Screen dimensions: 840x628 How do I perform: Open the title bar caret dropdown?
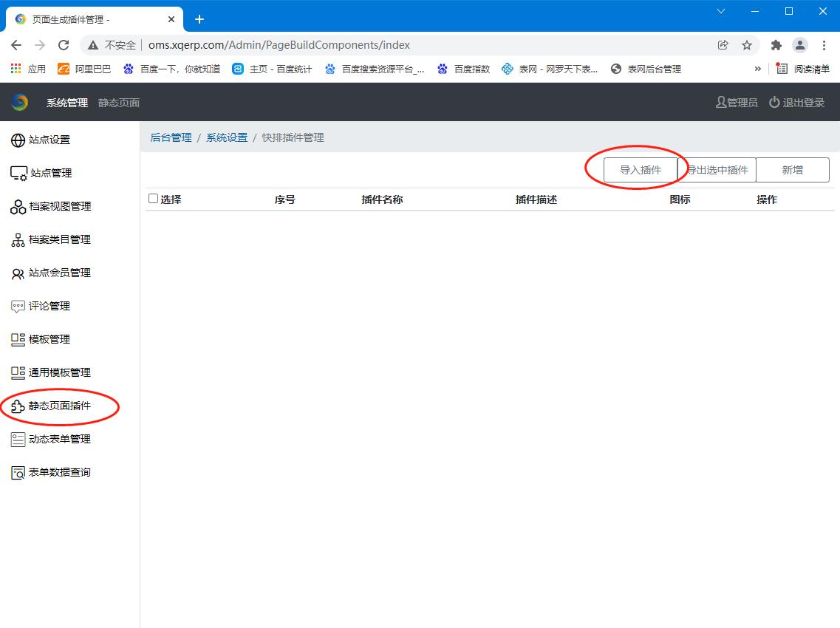click(x=720, y=11)
